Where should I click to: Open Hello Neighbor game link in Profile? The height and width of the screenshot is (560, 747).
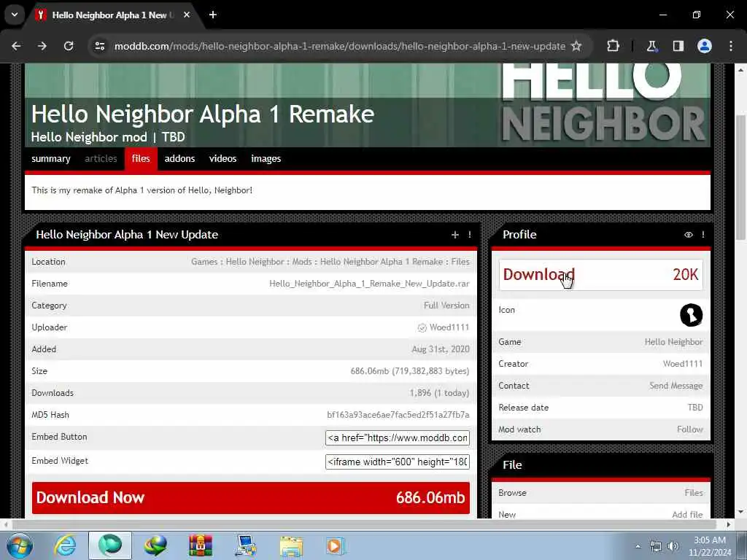[673, 342]
